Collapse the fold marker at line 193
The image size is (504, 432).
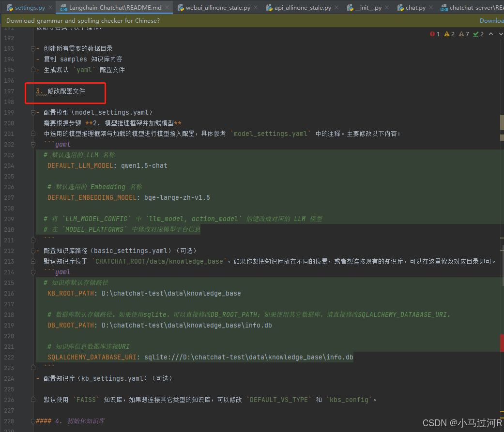click(33, 48)
